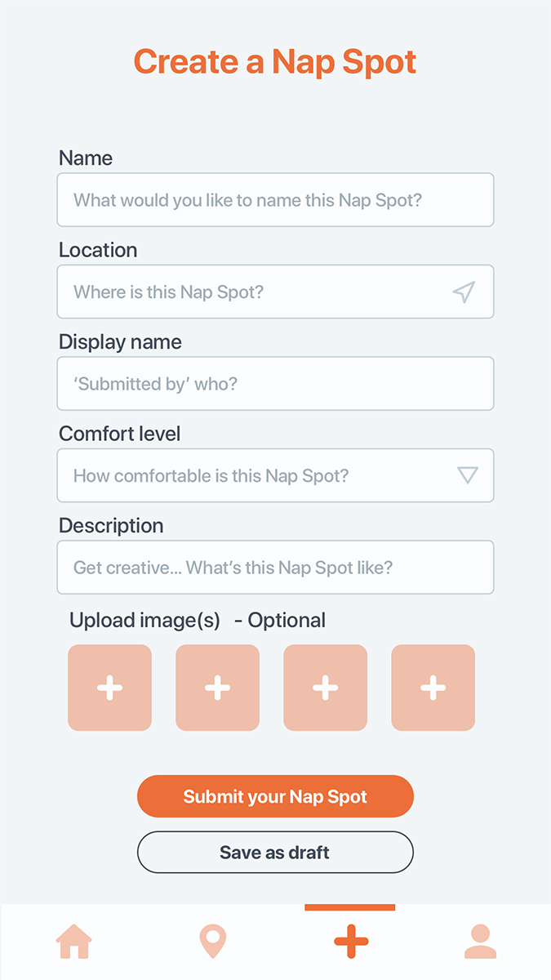
Task: Open 'How comfortable is this Nap Spot?' selector
Action: pos(275,475)
